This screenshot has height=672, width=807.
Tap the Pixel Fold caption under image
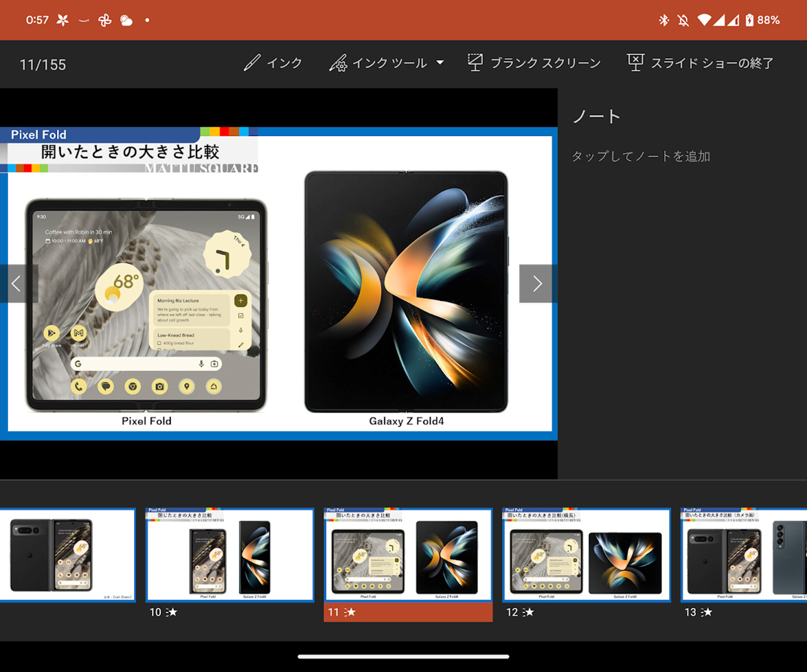click(146, 421)
